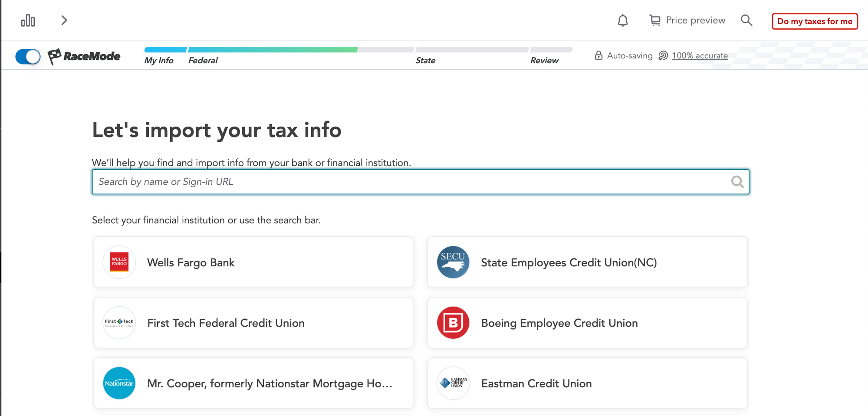Click the Let's import your tax info heading
The image size is (868, 416).
click(x=217, y=130)
